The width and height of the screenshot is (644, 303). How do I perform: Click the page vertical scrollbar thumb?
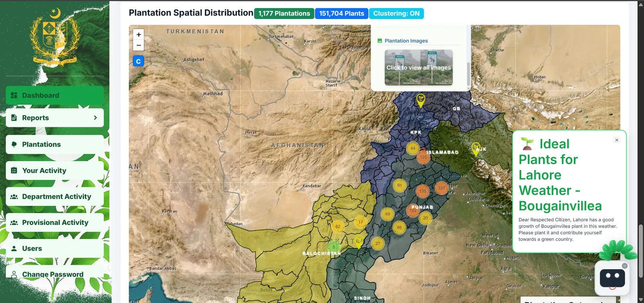(641, 252)
